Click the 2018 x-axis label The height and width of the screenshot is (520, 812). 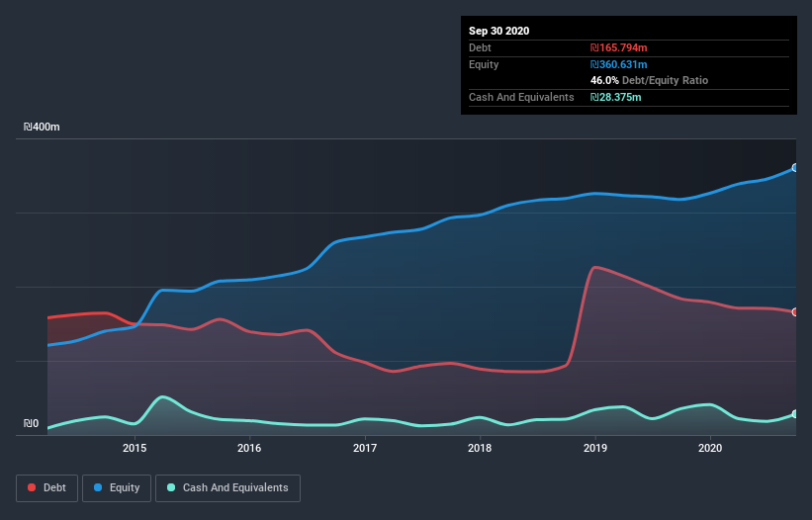[x=480, y=448]
